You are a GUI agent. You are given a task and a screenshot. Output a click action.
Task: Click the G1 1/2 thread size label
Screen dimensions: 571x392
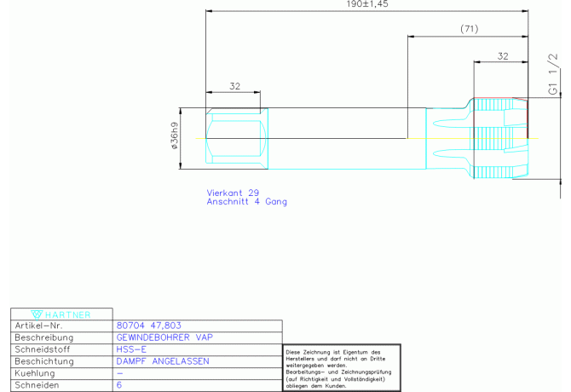[553, 73]
